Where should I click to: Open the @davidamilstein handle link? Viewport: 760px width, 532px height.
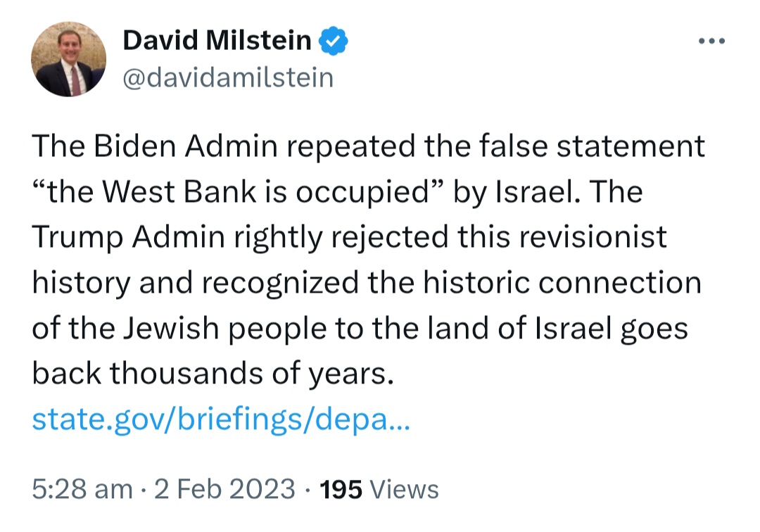(x=228, y=77)
